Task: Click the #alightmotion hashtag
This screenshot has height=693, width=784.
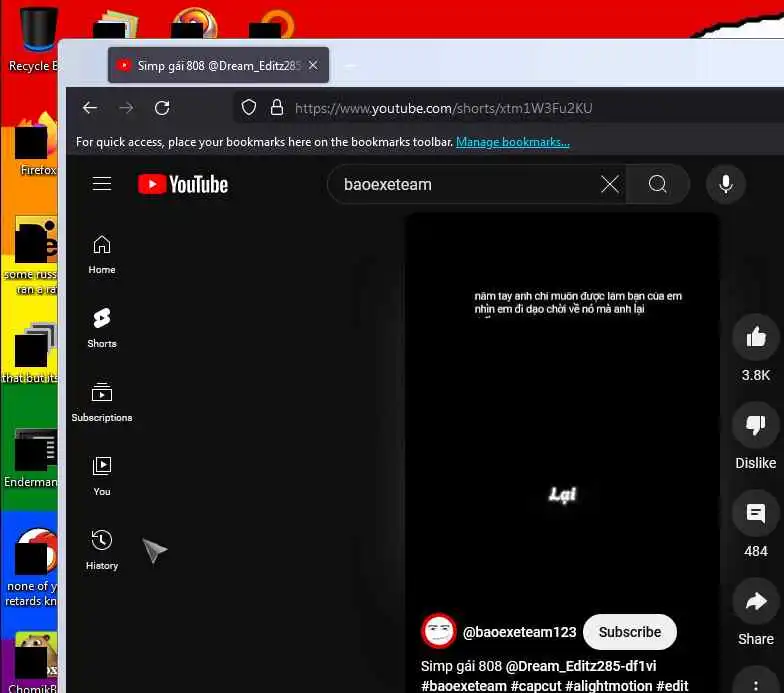Action: [608, 686]
